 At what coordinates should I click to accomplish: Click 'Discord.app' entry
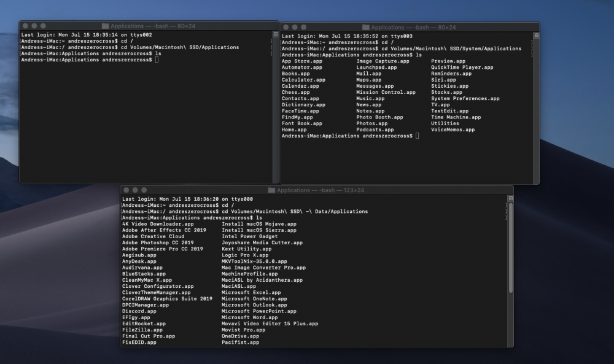tap(139, 311)
